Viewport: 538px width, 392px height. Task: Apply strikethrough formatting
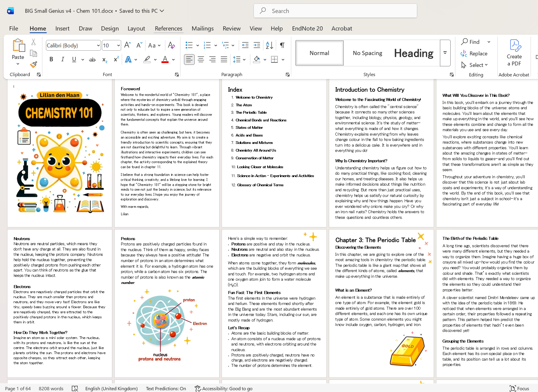[x=92, y=60]
